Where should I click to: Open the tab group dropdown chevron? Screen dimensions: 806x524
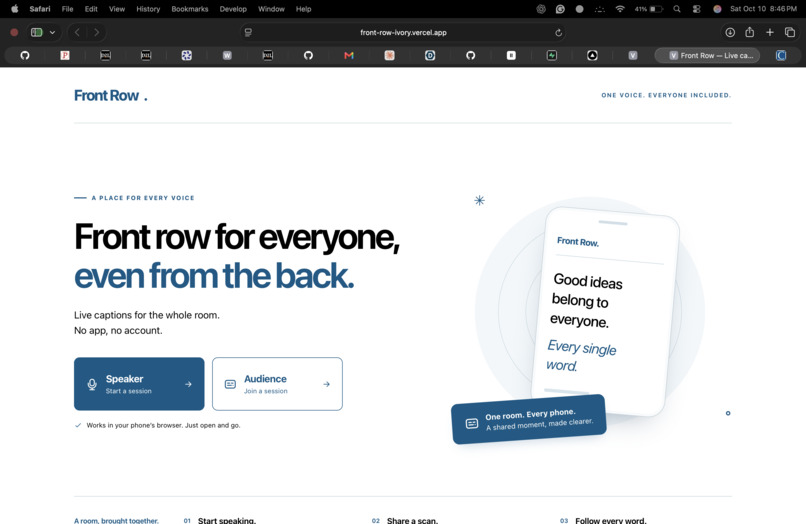click(x=52, y=32)
